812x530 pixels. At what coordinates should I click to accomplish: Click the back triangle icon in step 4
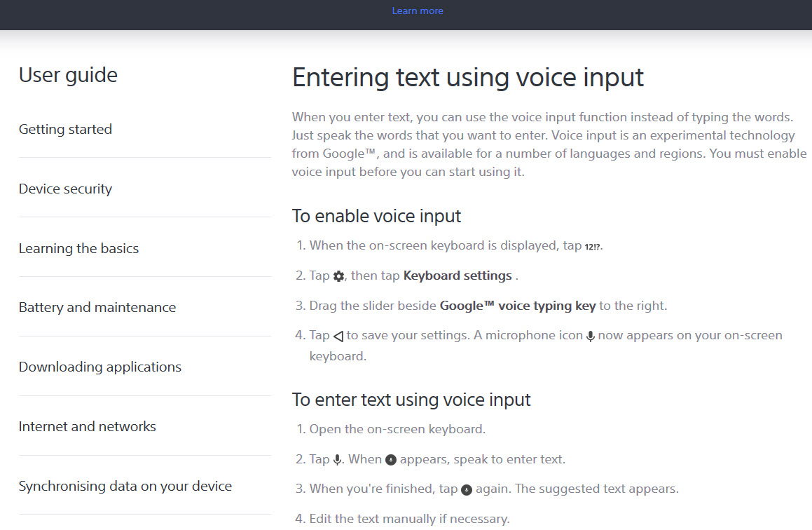pyautogui.click(x=338, y=336)
